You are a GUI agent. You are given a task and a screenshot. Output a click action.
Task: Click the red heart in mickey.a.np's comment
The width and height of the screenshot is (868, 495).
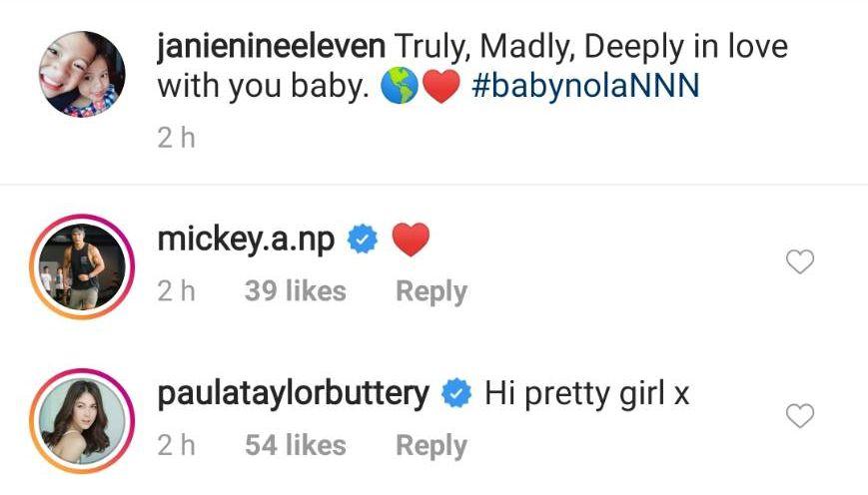tap(410, 240)
